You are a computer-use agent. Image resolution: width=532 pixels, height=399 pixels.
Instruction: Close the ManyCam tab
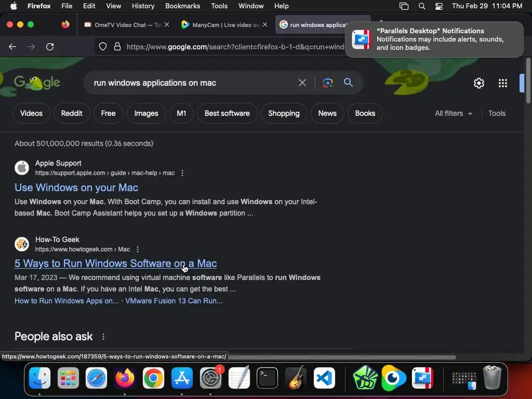point(265,25)
